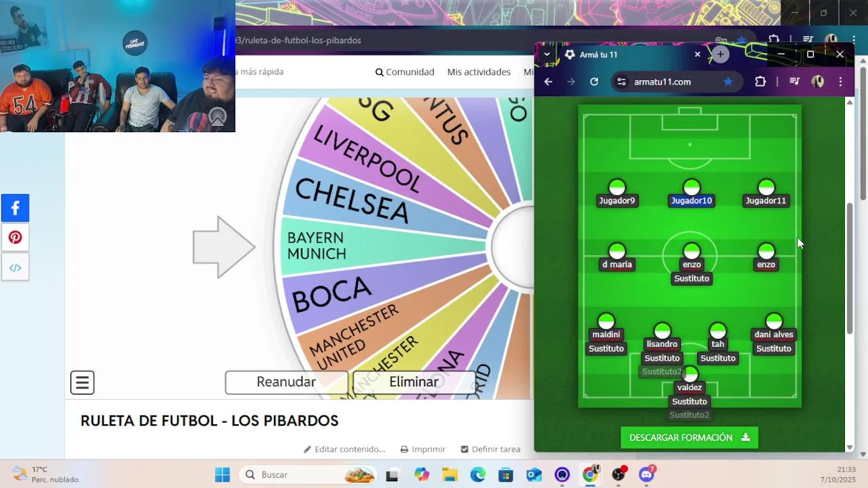Open the embed code icon
The image size is (868, 488).
coord(15,268)
